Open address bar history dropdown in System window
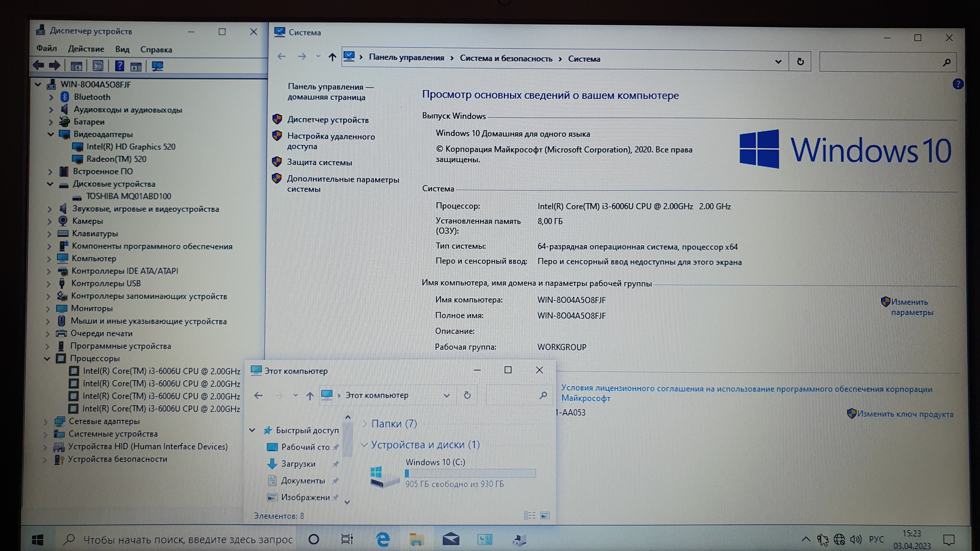The height and width of the screenshot is (551, 980). coord(778,62)
